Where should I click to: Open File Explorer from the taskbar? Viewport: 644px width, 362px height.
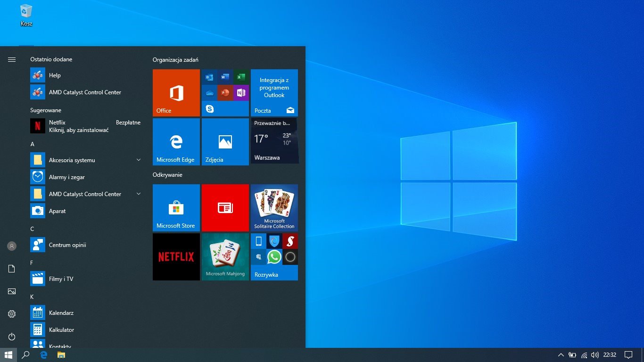coord(61,355)
